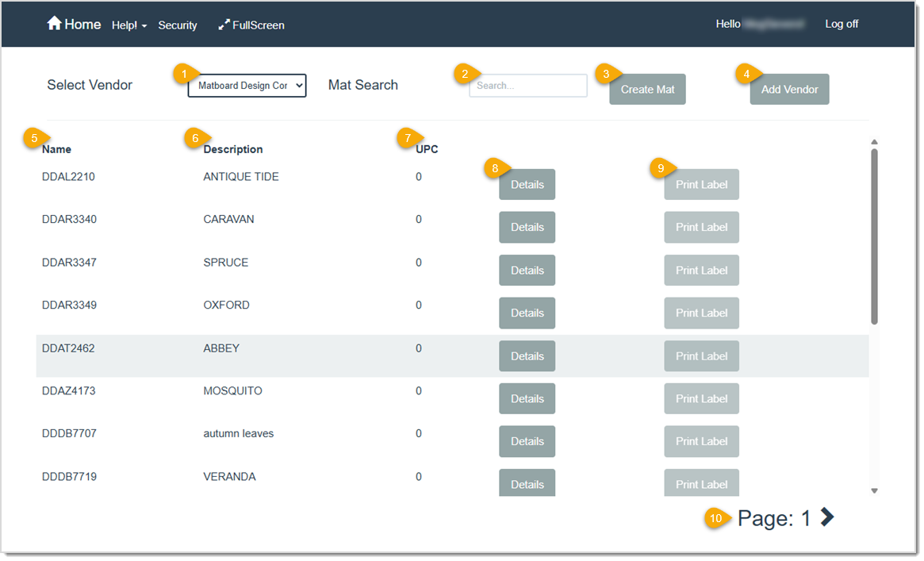Expand the vendor list showing Matboard Design
924x561 pixels.
point(247,86)
